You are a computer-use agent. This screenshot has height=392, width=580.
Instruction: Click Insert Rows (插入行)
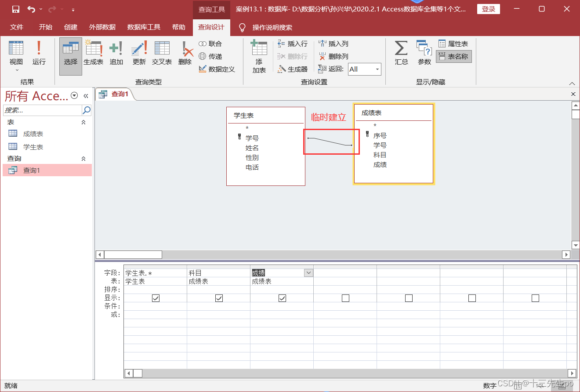click(293, 44)
